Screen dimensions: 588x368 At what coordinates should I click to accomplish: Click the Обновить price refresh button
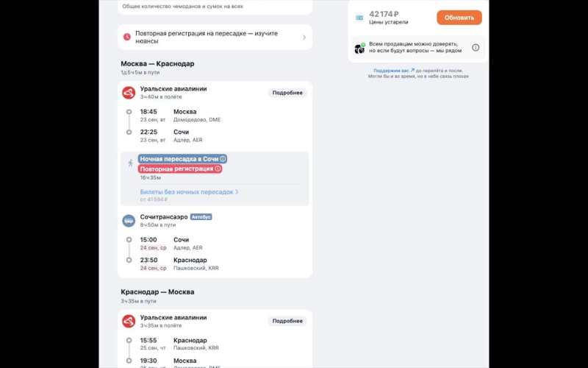pos(459,18)
